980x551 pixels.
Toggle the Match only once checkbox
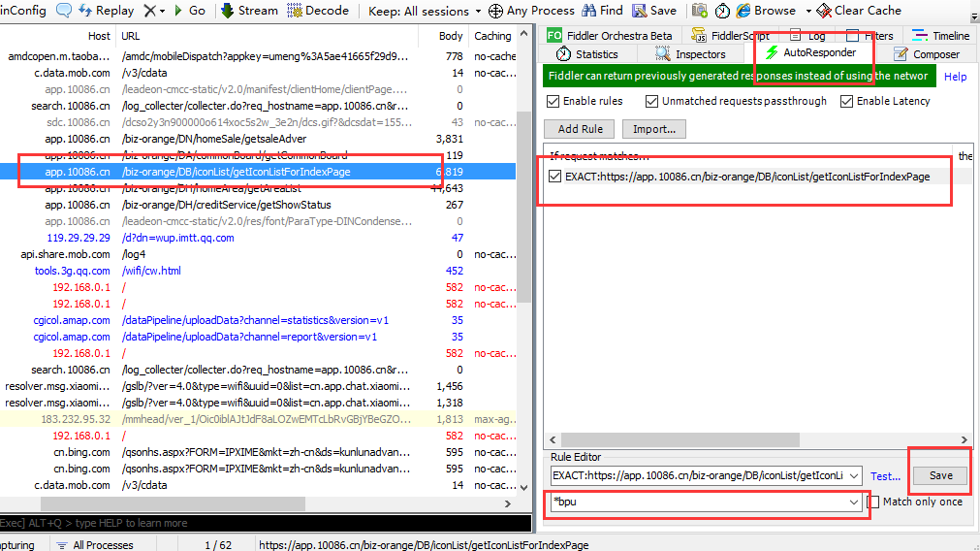[x=873, y=502]
